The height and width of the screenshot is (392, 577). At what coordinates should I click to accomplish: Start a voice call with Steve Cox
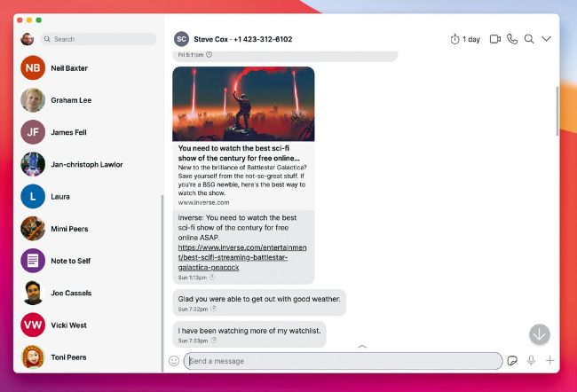click(x=512, y=39)
